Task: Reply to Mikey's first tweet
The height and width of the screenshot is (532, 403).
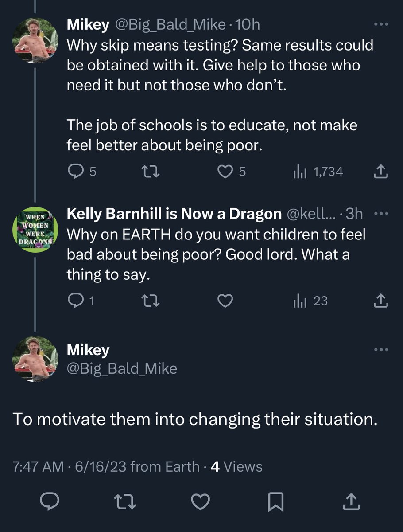Action: (x=75, y=172)
